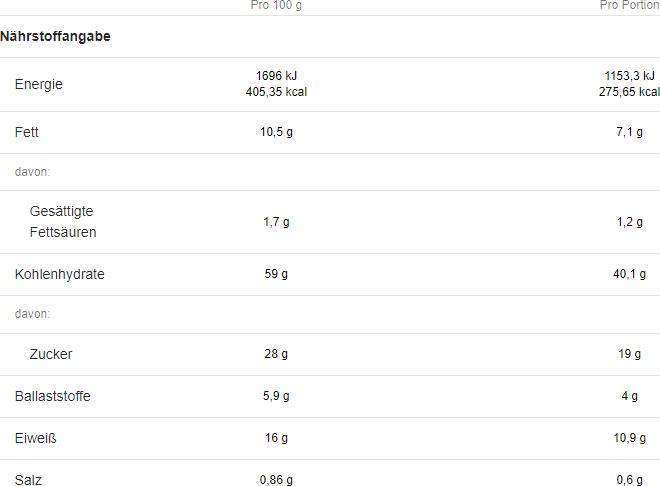The width and height of the screenshot is (660, 486).
Task: Click the Eiweiß row label
Action: (36, 438)
